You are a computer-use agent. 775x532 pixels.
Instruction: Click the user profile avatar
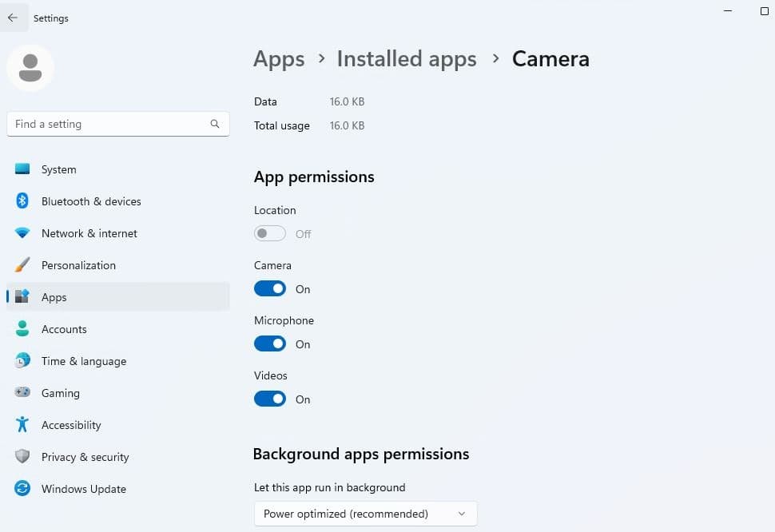point(30,68)
